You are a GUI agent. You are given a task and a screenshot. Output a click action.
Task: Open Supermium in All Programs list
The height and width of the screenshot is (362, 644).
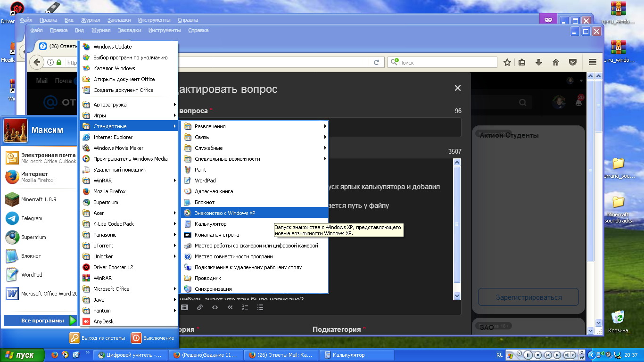pyautogui.click(x=129, y=202)
